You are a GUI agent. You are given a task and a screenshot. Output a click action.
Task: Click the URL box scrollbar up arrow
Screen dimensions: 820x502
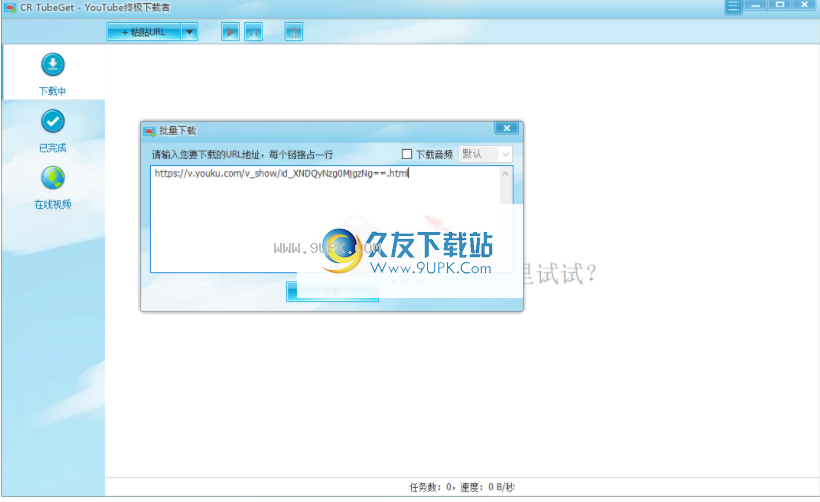[x=506, y=174]
